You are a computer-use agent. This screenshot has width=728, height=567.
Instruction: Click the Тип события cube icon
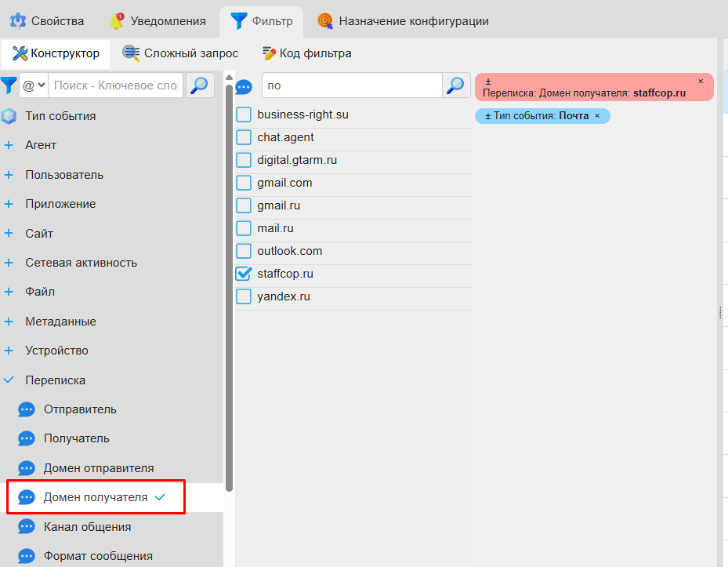point(9,116)
